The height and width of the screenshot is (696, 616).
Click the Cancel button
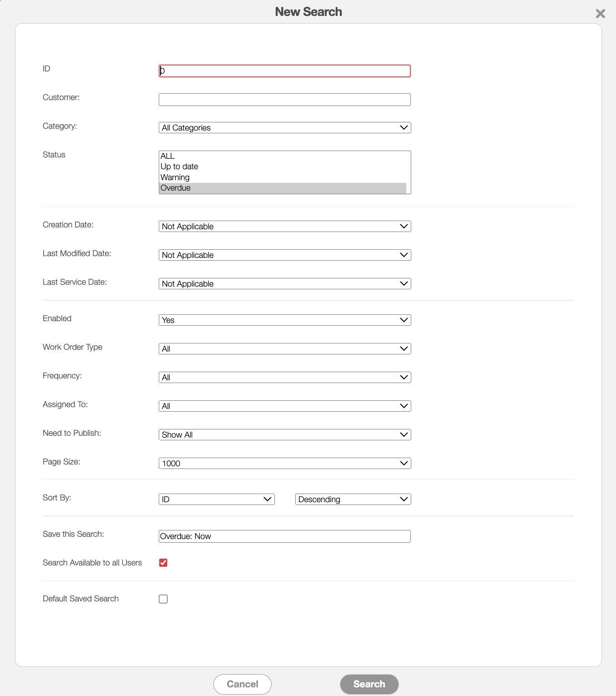tap(242, 684)
